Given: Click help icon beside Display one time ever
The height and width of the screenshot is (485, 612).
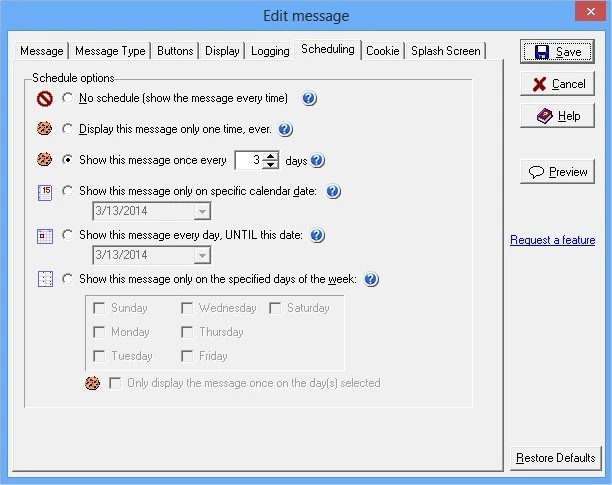Looking at the screenshot, I should (x=285, y=129).
